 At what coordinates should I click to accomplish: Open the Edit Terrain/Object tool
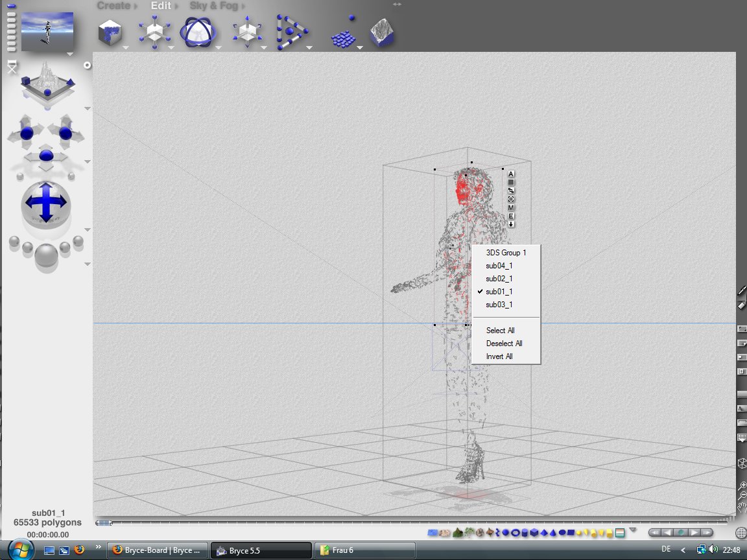click(x=382, y=32)
